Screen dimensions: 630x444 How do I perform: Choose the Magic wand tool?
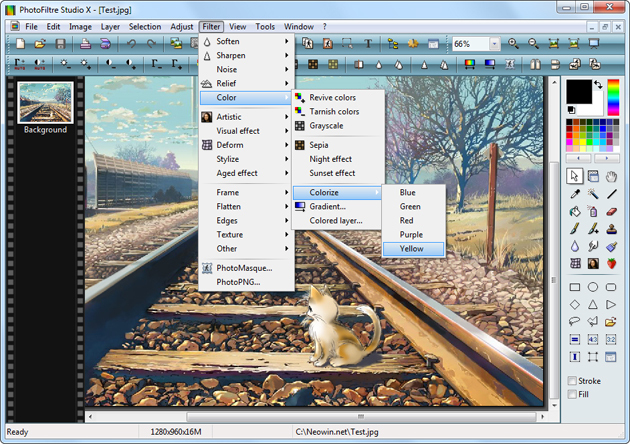pos(593,194)
